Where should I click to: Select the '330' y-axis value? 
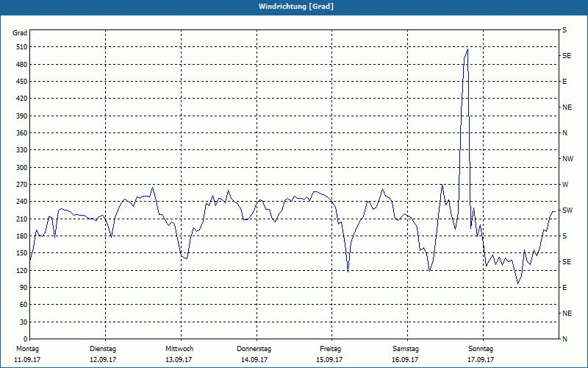(22, 150)
